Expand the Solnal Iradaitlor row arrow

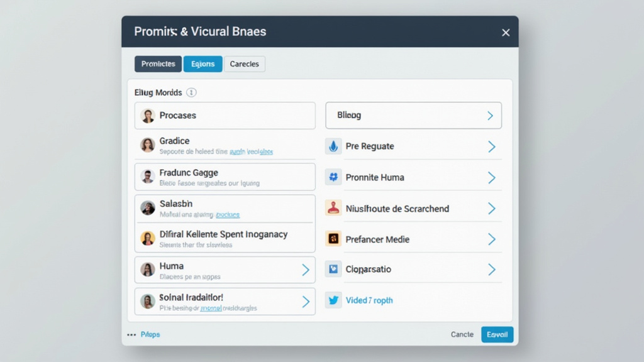click(306, 302)
